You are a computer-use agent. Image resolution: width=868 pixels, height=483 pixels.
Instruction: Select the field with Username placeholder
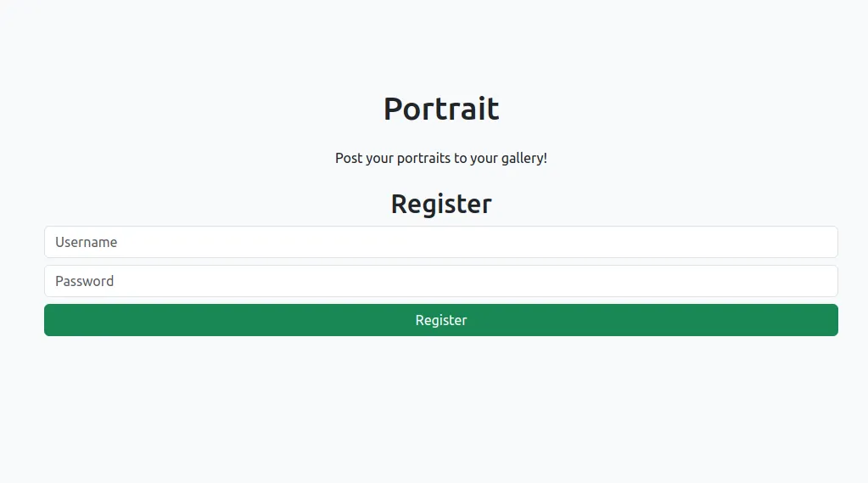[x=441, y=242]
